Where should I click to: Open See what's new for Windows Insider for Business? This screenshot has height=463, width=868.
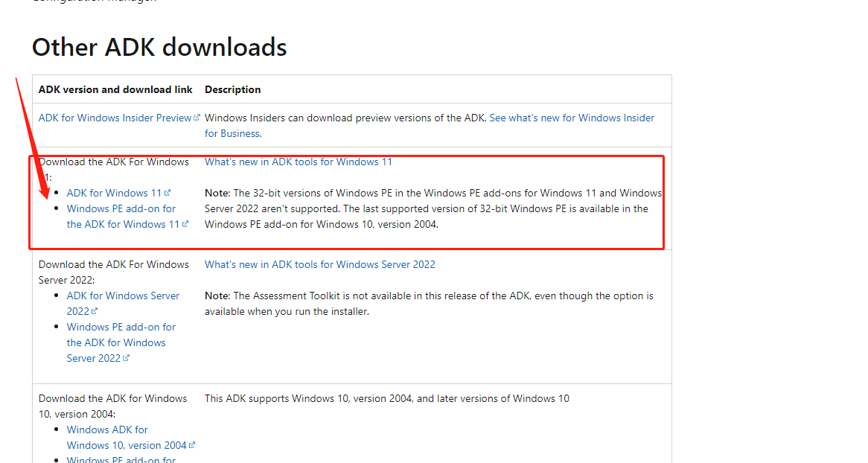(x=430, y=126)
